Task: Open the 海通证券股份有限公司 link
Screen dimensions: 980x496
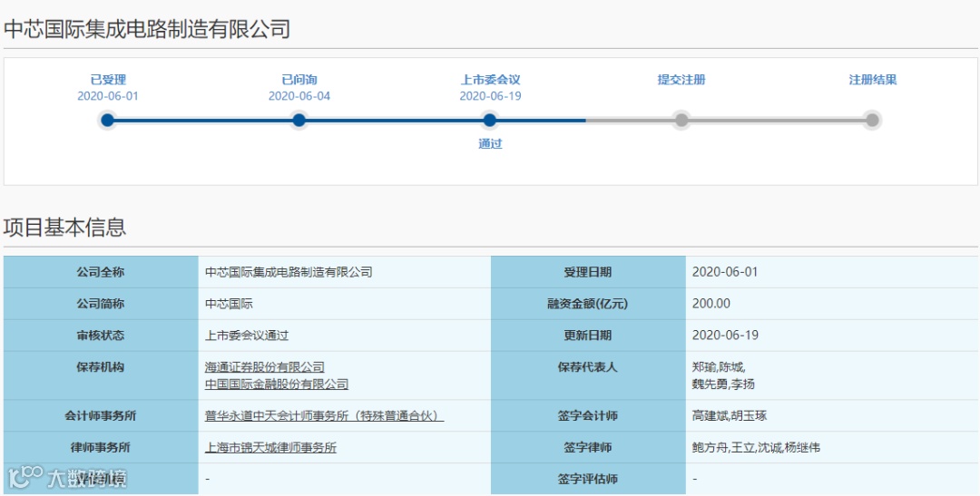Action: click(264, 367)
